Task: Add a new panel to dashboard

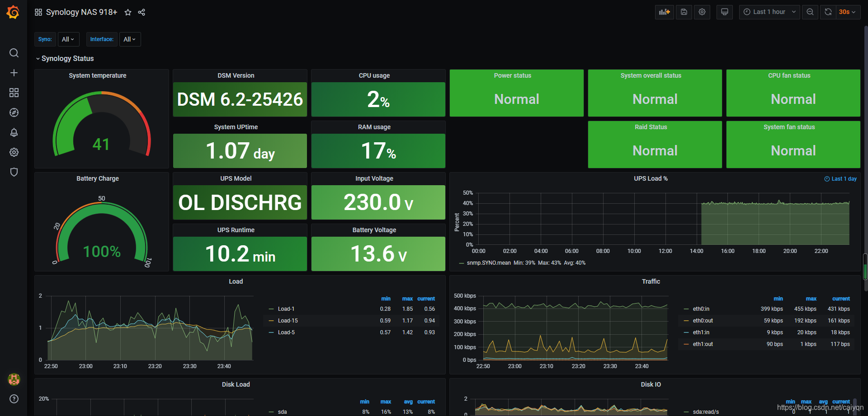Action: (664, 12)
